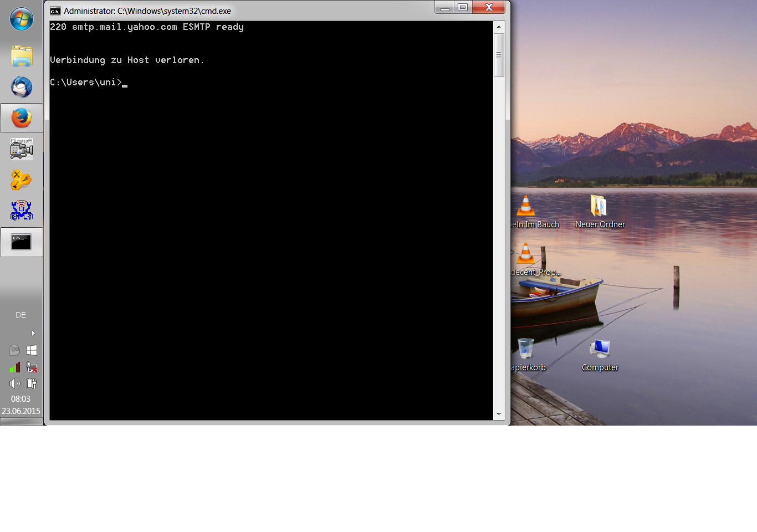The width and height of the screenshot is (757, 532).
Task: Click the 'Verbindung zu Host verloren.' message
Action: tap(127, 60)
